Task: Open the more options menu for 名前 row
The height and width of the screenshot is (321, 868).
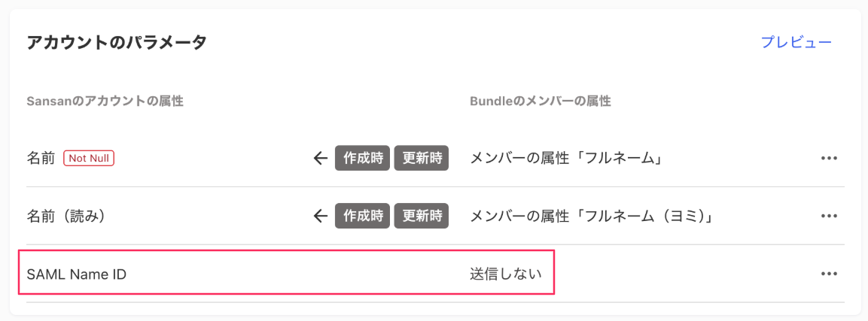Action: click(x=829, y=158)
